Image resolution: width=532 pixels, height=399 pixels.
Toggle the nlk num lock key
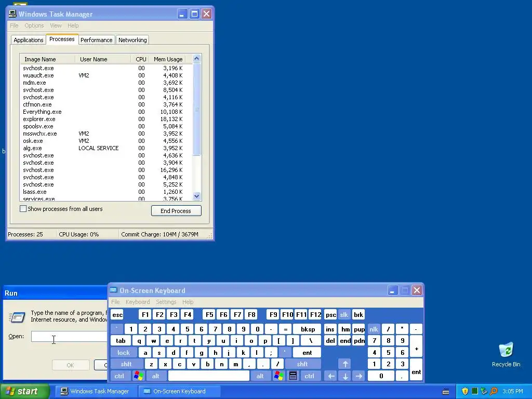click(374, 329)
